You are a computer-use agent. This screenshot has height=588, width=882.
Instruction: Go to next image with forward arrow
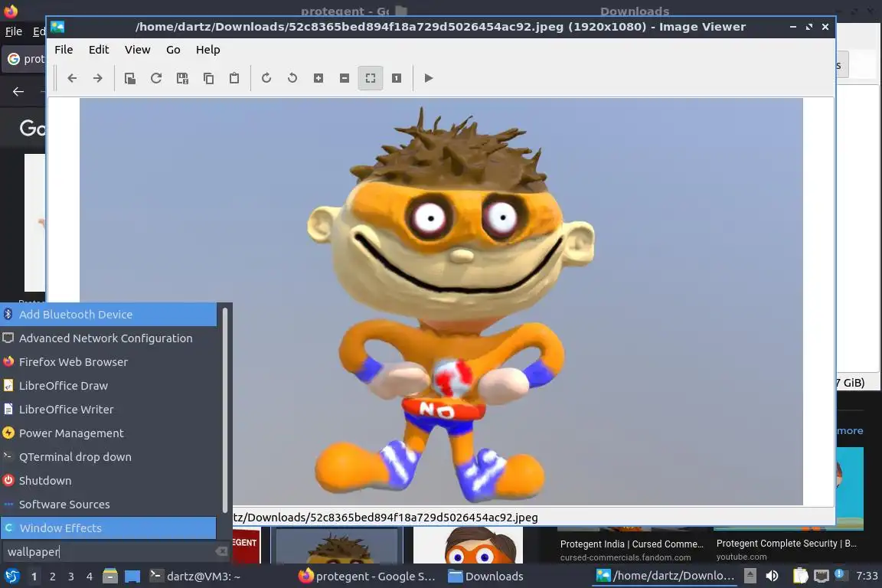pyautogui.click(x=98, y=78)
